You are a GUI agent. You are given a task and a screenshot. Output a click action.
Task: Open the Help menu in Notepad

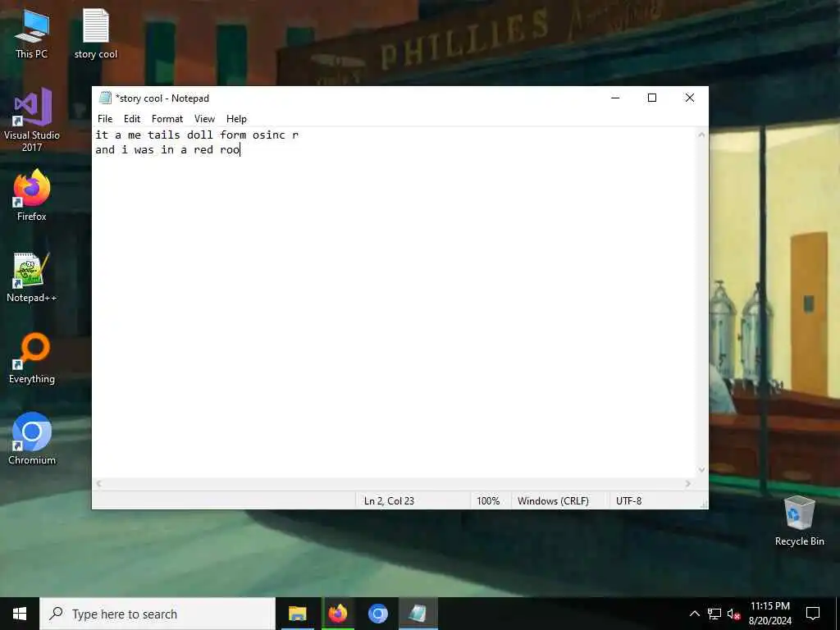(236, 119)
